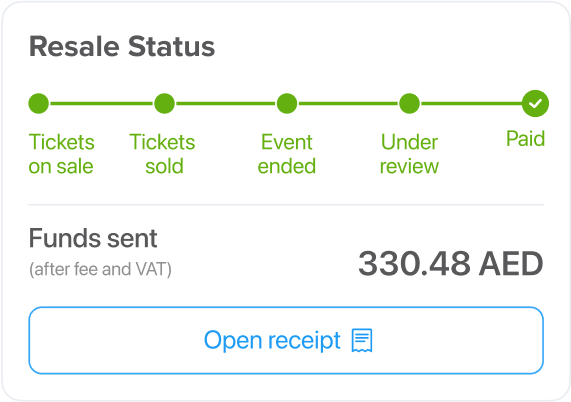The image size is (571, 402).
Task: Select the Event ended step dot
Action: click(x=287, y=103)
